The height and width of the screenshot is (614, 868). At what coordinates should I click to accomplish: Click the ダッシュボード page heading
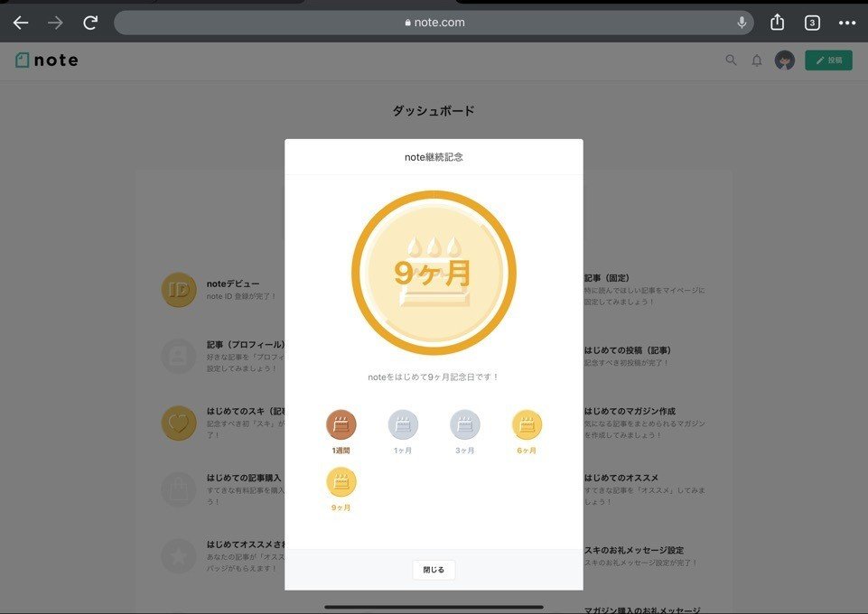pos(434,111)
